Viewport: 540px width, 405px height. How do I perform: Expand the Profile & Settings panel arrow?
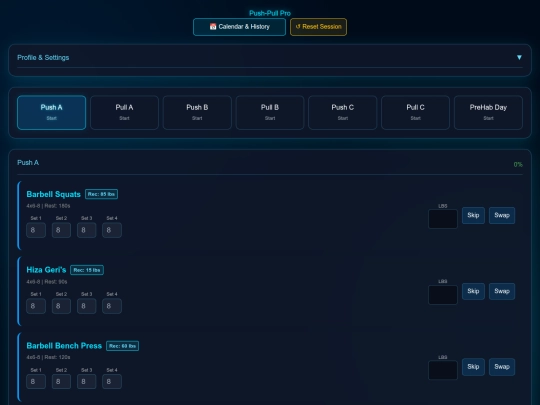click(x=519, y=58)
